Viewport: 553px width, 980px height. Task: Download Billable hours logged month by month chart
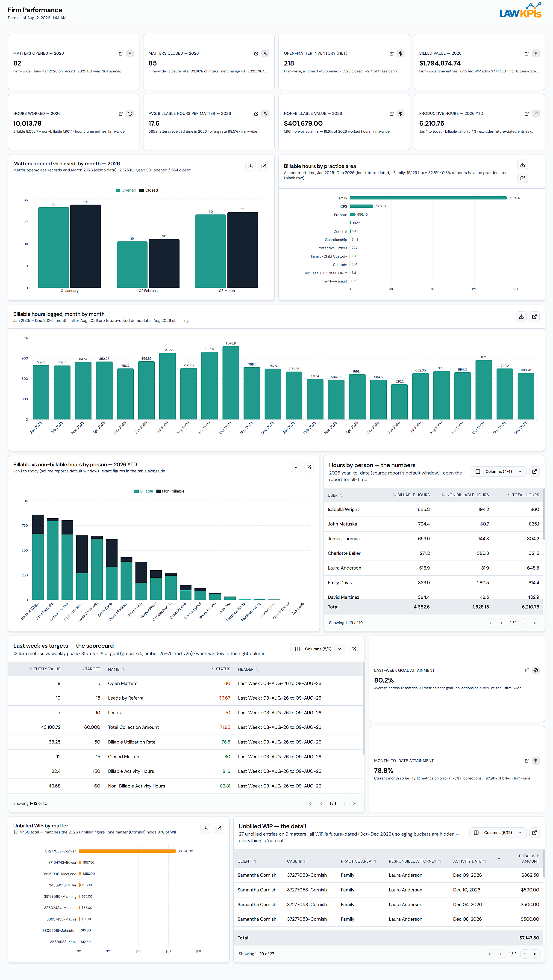(521, 317)
